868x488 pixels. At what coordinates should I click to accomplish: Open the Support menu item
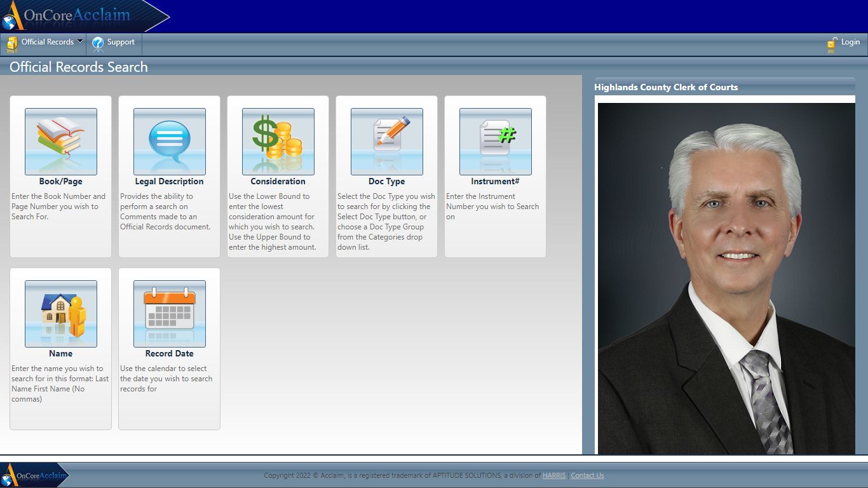click(121, 42)
